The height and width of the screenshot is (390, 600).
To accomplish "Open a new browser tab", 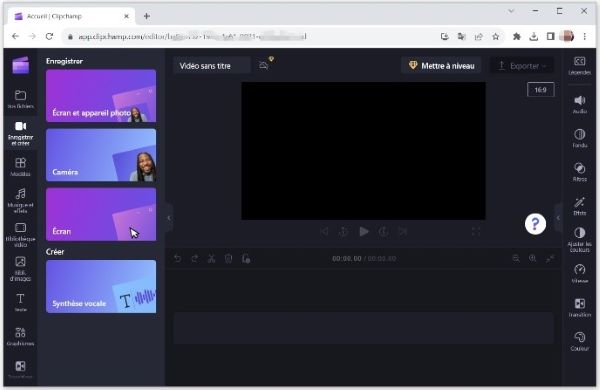I will click(147, 16).
